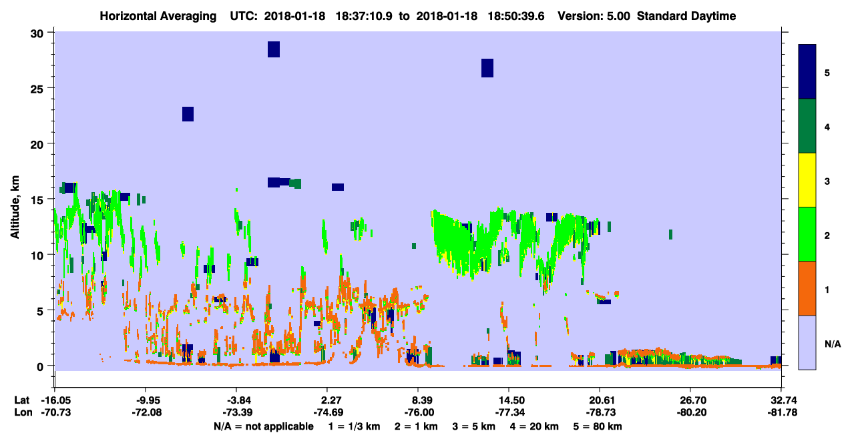Click the dark blue block near 23 km altitude
The image size is (868, 445).
188,114
